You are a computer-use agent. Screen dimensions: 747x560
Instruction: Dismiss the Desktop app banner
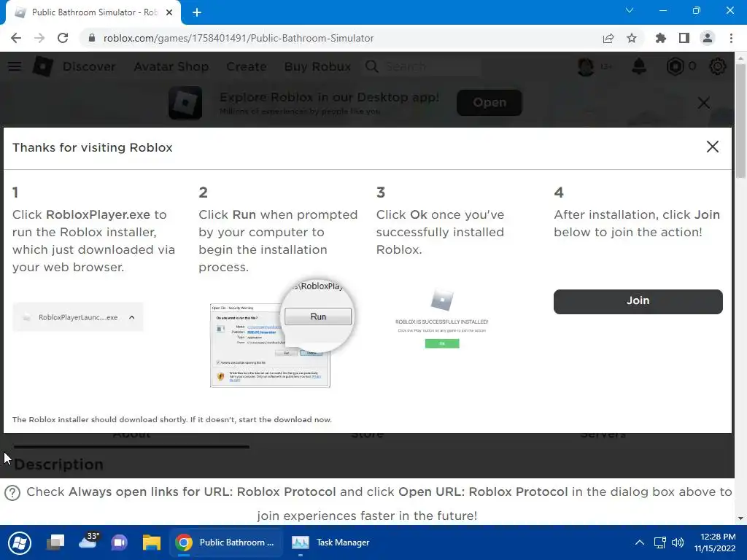pyautogui.click(x=704, y=102)
